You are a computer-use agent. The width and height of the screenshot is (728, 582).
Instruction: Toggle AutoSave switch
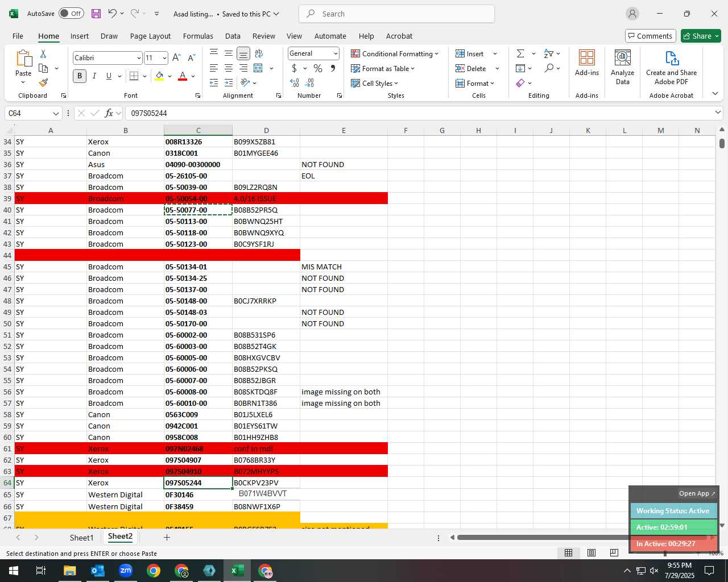pyautogui.click(x=71, y=14)
